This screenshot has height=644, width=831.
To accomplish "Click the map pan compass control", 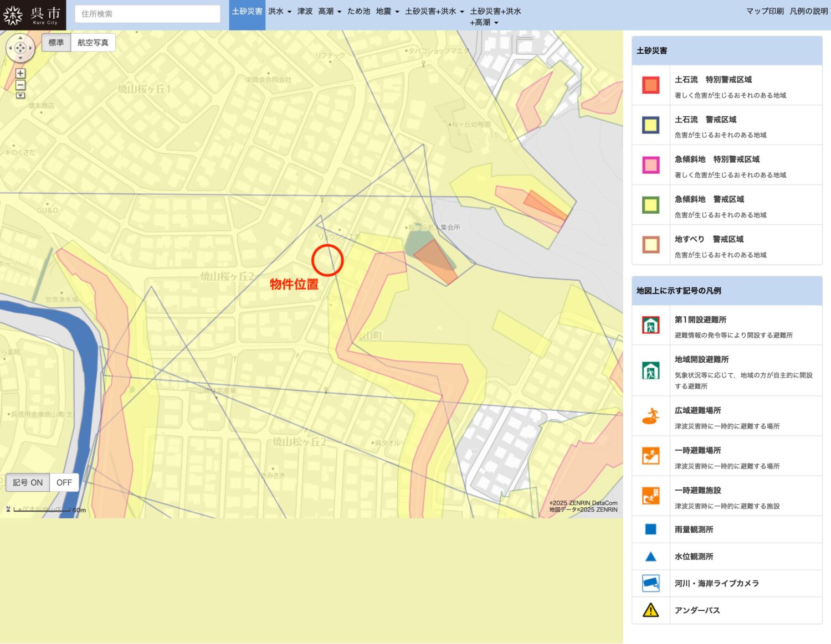I will click(x=20, y=48).
